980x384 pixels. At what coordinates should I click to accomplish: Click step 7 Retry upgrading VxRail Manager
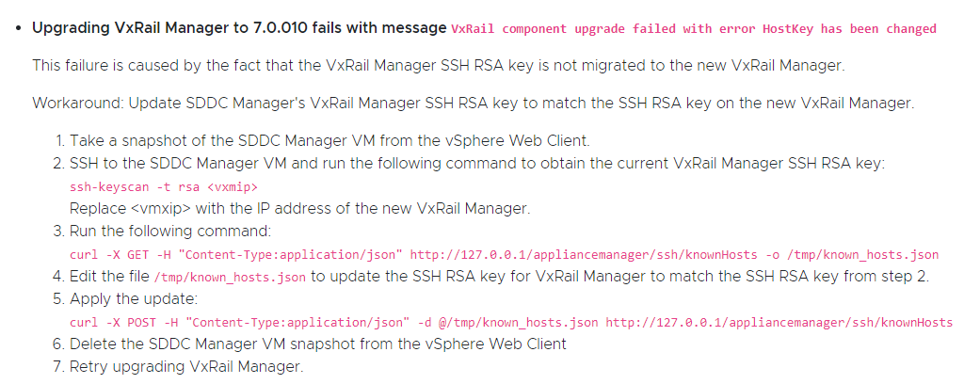tap(186, 366)
